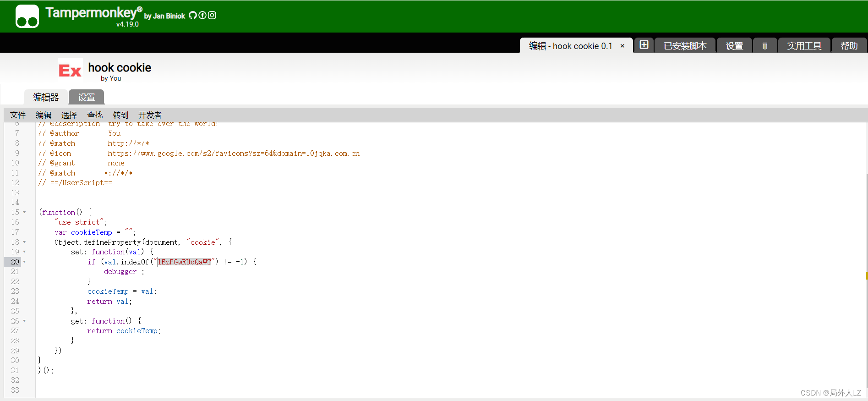Open the 查找 menu

tap(95, 115)
